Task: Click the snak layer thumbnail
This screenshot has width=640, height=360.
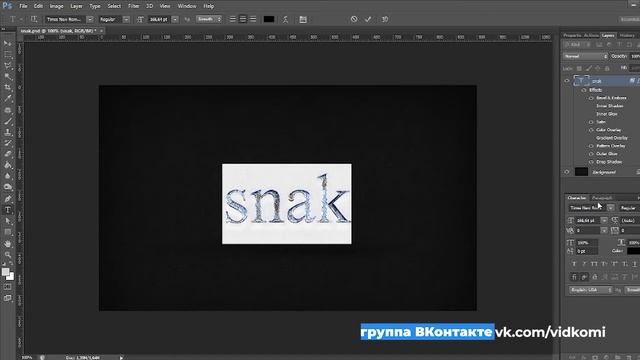Action: (x=581, y=81)
